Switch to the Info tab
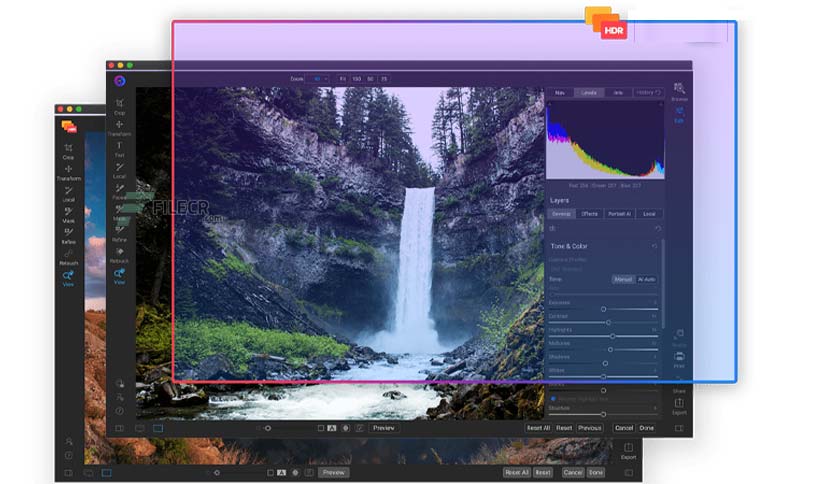 pyautogui.click(x=618, y=93)
